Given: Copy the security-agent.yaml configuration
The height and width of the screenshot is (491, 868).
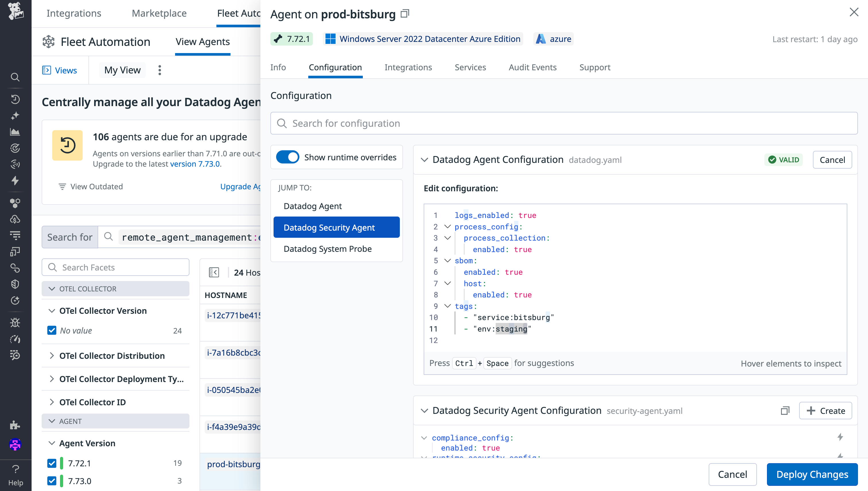Looking at the screenshot, I should [785, 411].
